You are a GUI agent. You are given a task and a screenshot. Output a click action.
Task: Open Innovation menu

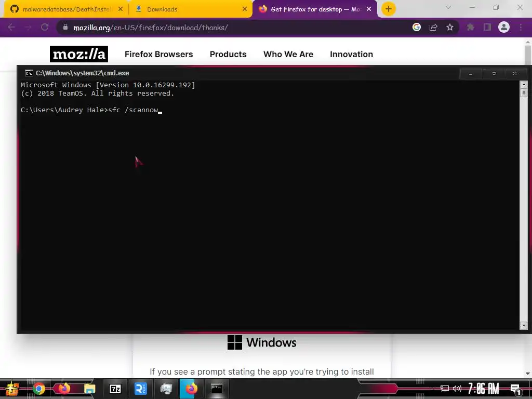pos(352,54)
